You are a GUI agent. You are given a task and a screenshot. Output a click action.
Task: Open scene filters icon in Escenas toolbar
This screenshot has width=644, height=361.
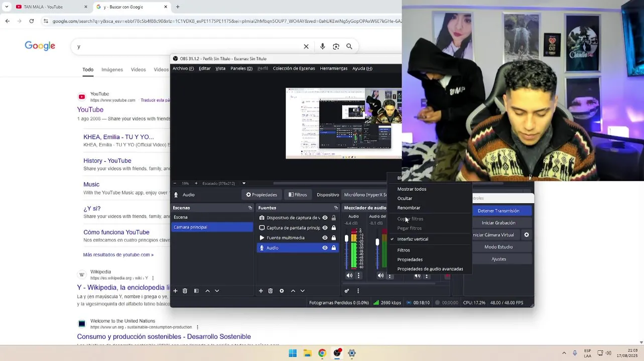pos(196,291)
